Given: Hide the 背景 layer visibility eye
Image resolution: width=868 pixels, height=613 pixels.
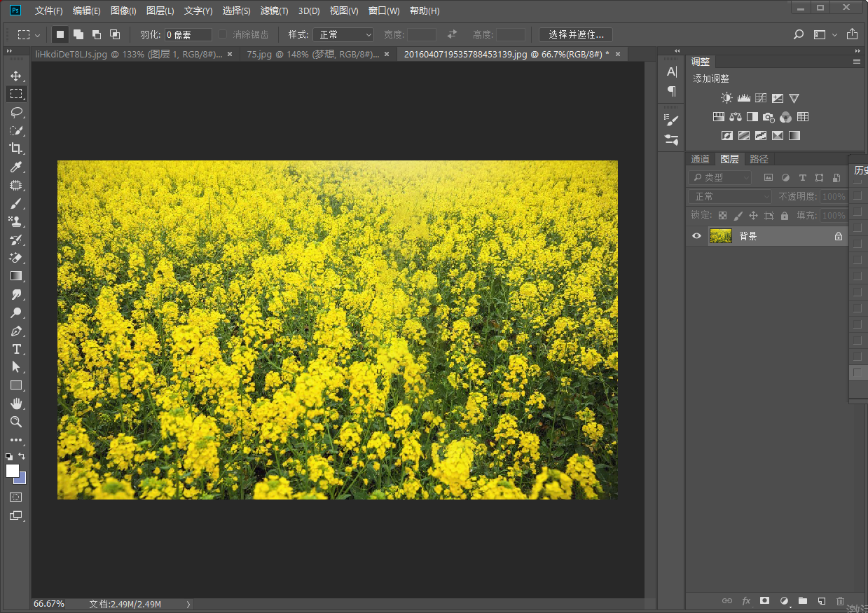Looking at the screenshot, I should pos(696,236).
